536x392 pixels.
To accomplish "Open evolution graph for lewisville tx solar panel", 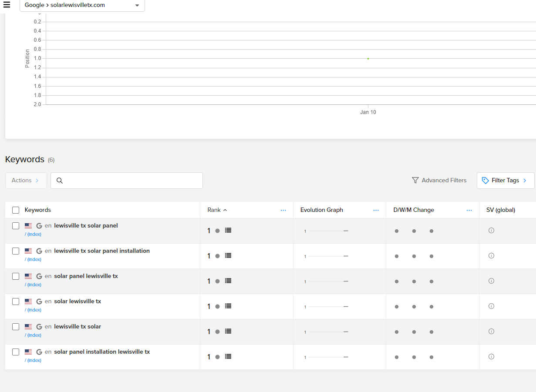I will [x=326, y=231].
